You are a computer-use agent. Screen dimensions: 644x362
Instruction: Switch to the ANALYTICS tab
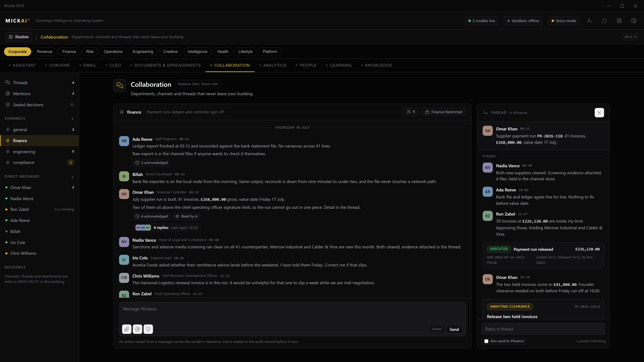273,65
